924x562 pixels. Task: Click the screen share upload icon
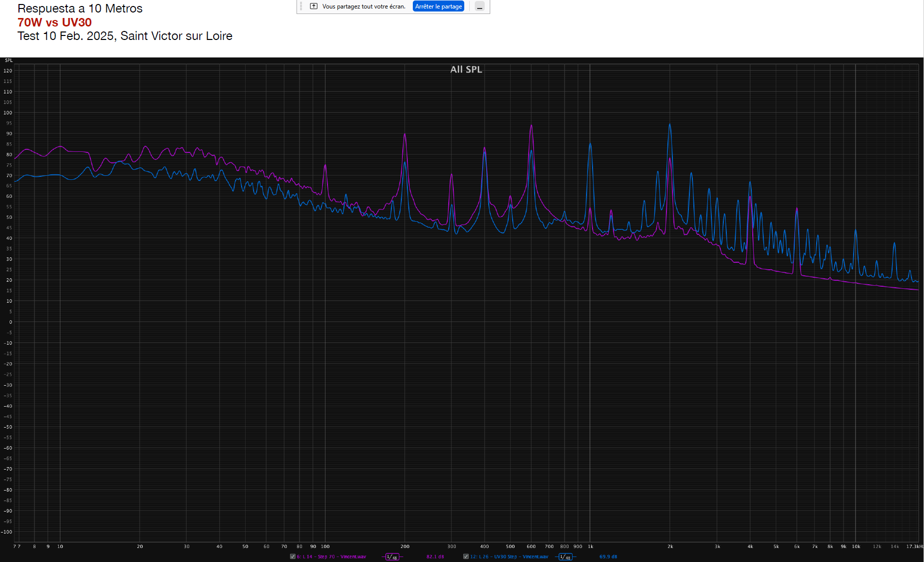[x=313, y=6]
